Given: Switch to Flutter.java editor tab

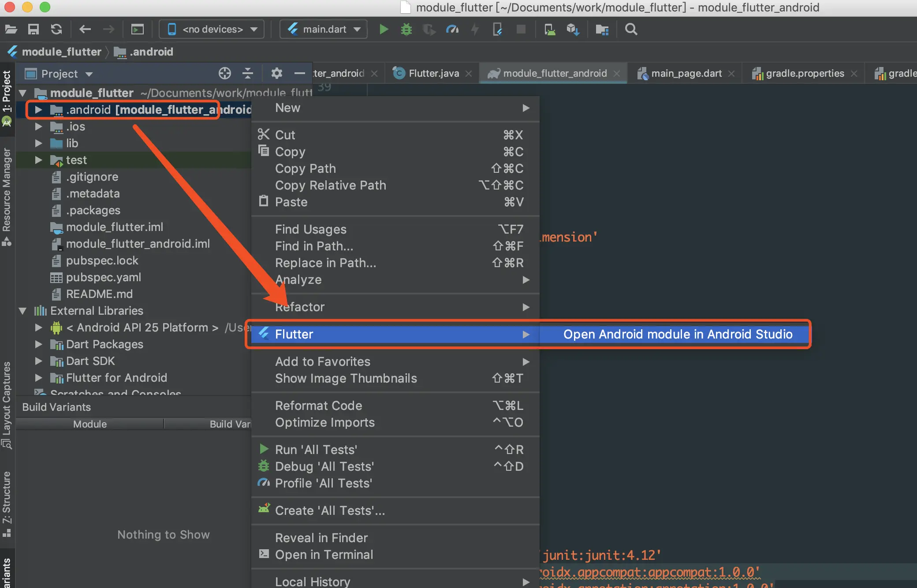Looking at the screenshot, I should 433,73.
